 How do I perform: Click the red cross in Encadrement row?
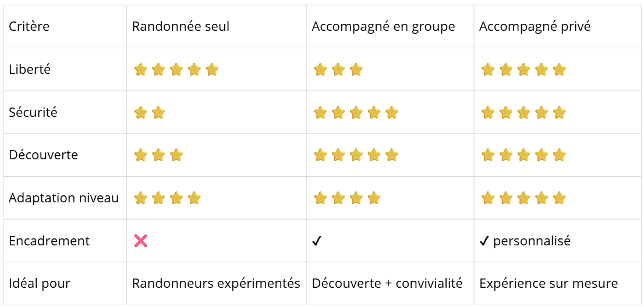(x=141, y=241)
